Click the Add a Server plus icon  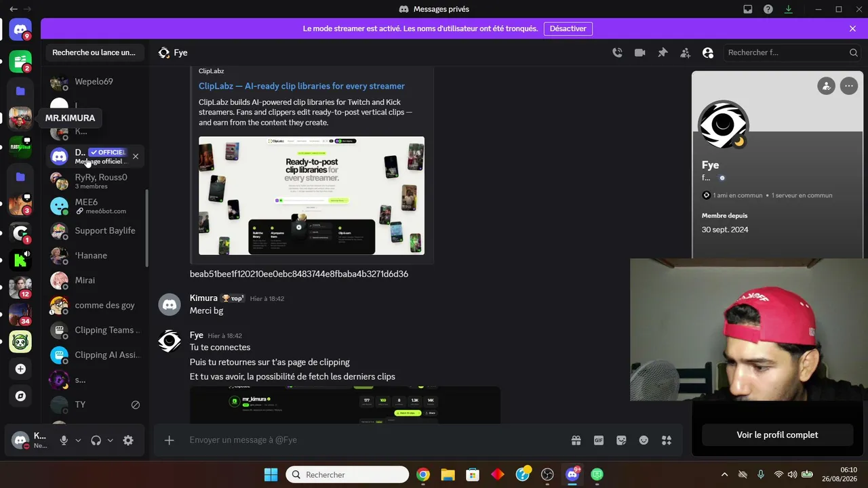click(20, 369)
